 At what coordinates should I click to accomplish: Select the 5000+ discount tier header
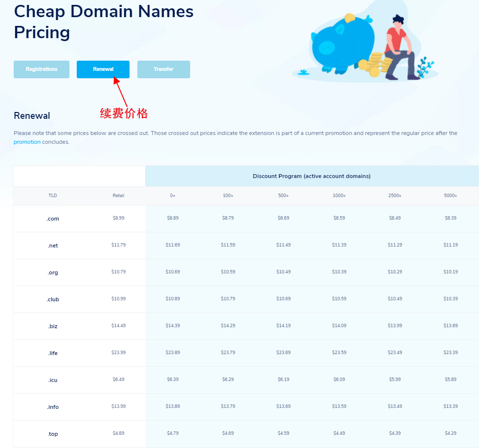(x=450, y=195)
